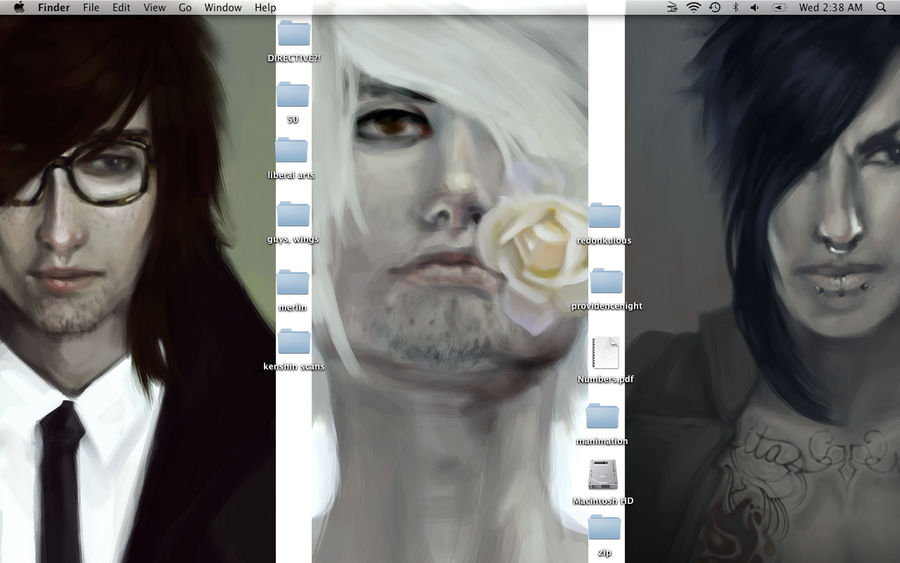Open the Help menu

265,7
